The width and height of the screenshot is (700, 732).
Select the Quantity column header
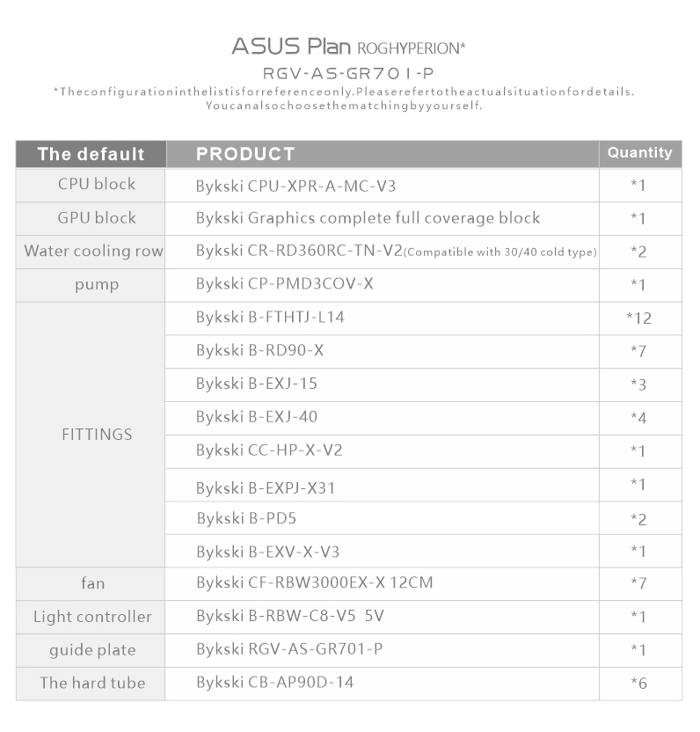[640, 154]
